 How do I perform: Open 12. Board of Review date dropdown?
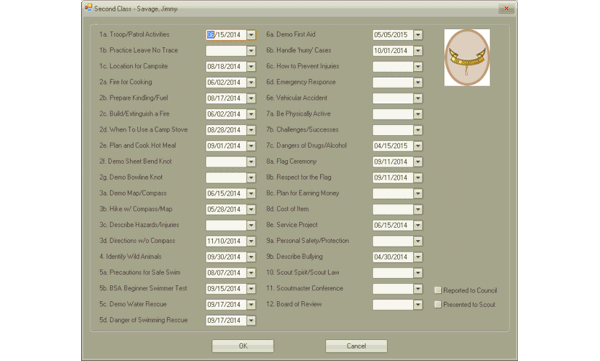[x=418, y=305]
